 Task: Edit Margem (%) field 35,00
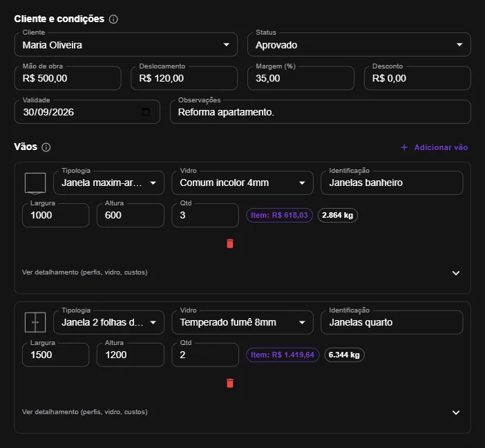pos(301,78)
